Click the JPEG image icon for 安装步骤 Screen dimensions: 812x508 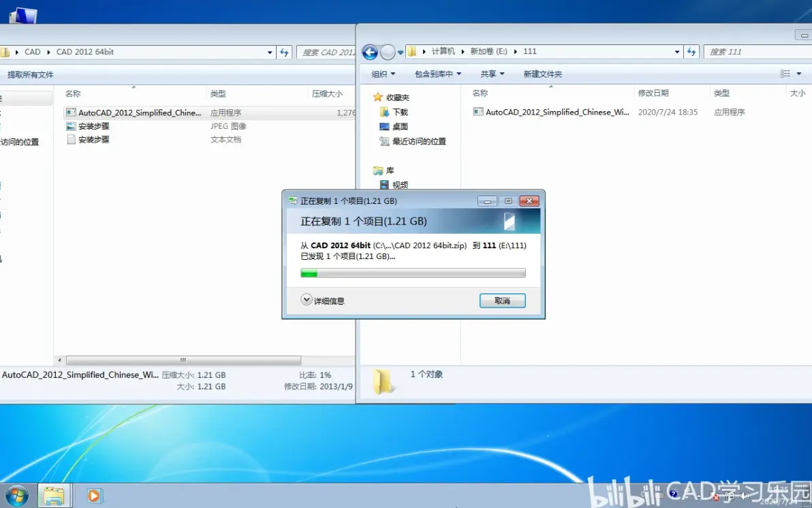point(71,126)
